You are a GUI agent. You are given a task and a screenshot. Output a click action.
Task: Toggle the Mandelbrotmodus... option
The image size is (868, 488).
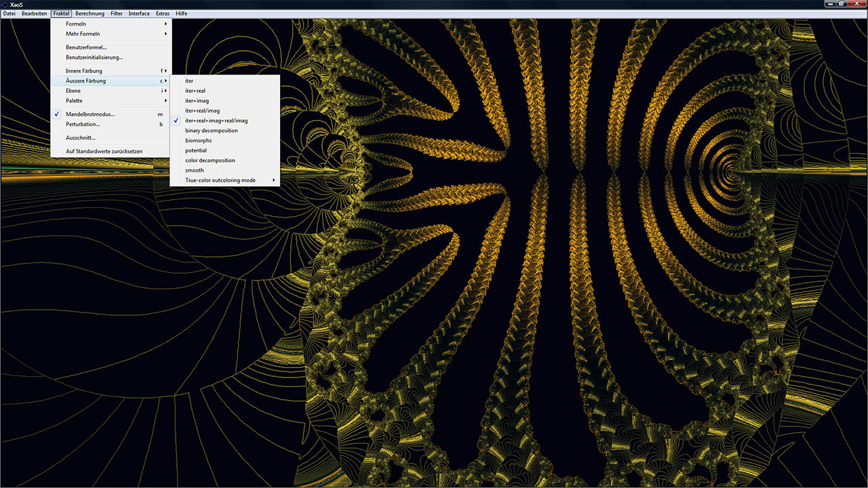111,115
